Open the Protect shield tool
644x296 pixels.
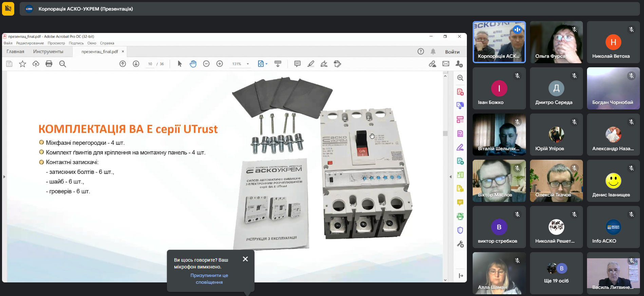click(460, 230)
